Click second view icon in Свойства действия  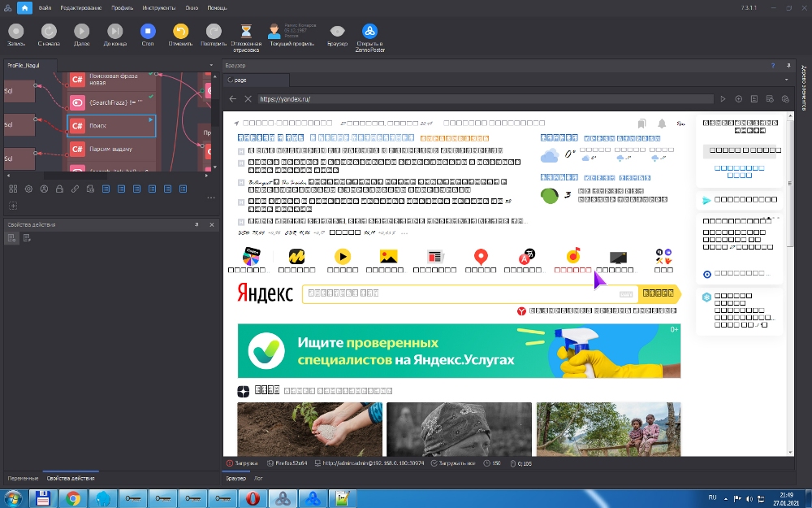click(27, 238)
